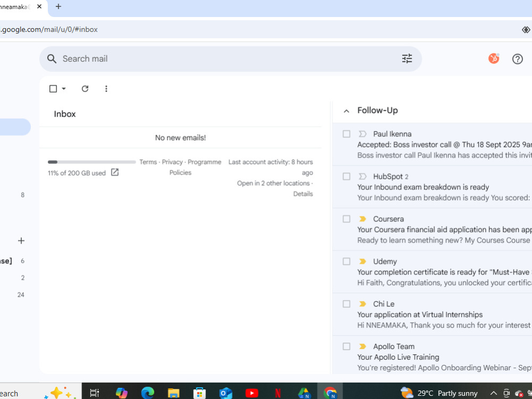This screenshot has height=399, width=532.
Task: Refresh the inbox
Action: click(85, 88)
